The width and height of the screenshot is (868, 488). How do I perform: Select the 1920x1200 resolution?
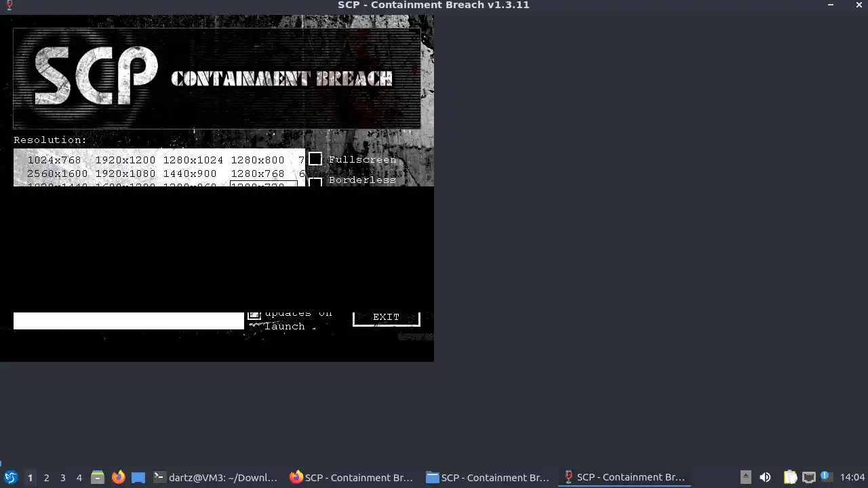pos(125,161)
